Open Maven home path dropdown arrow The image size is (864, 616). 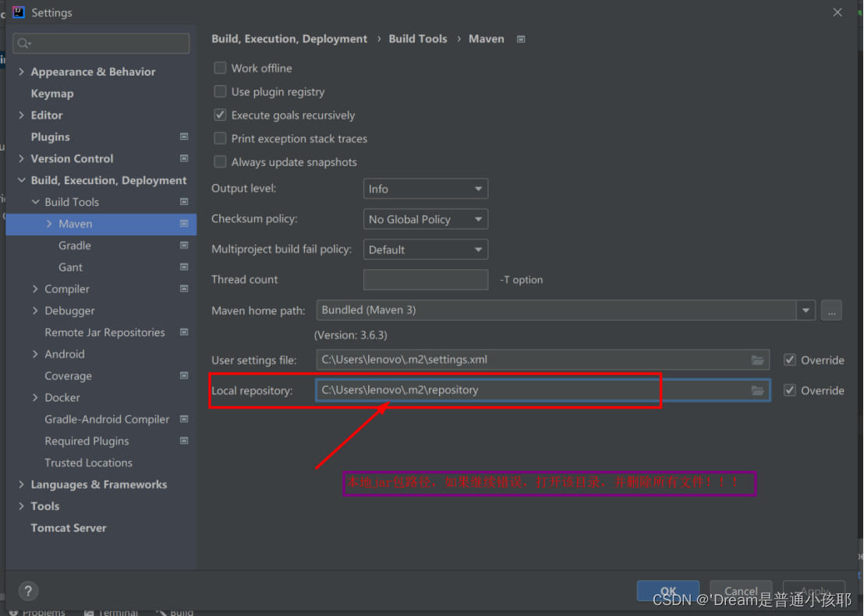[x=806, y=310]
